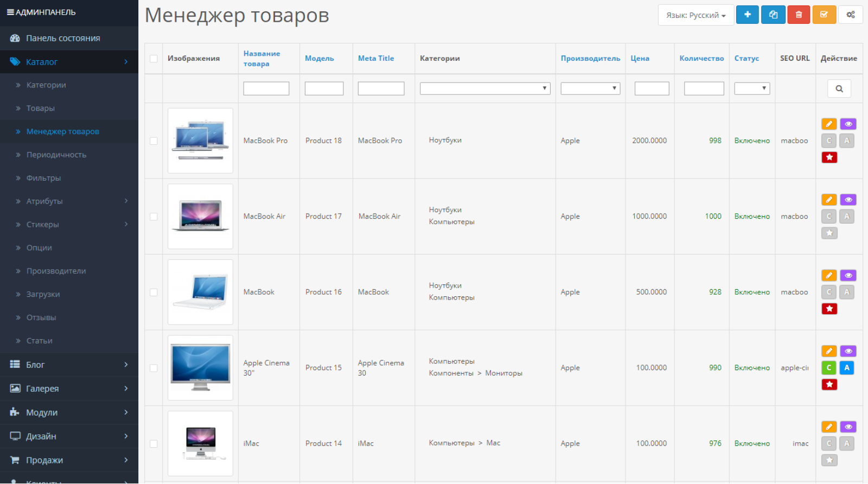Image resolution: width=868 pixels, height=484 pixels.
Task: Click the orange checkmark edit button
Action: [824, 15]
